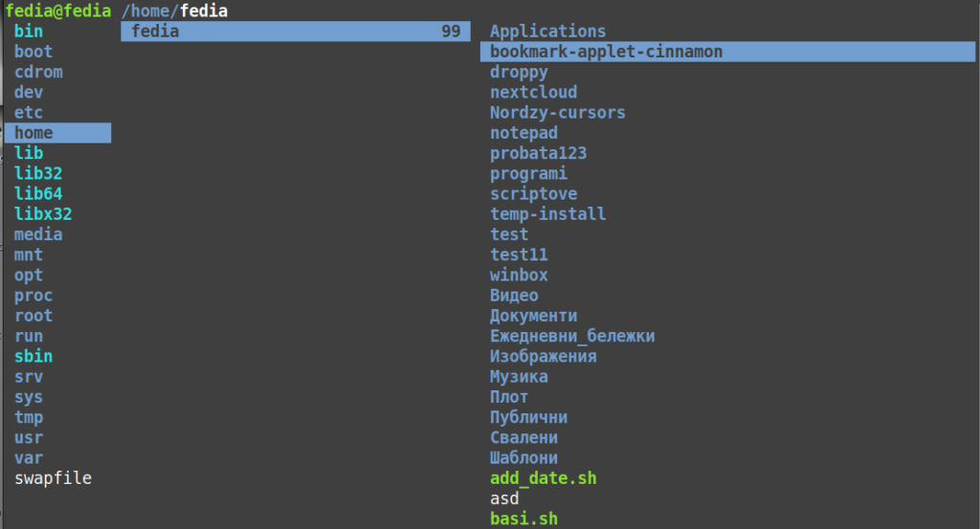Screen dimensions: 980x529
Task: Select the swapfile entry
Action: (54, 478)
